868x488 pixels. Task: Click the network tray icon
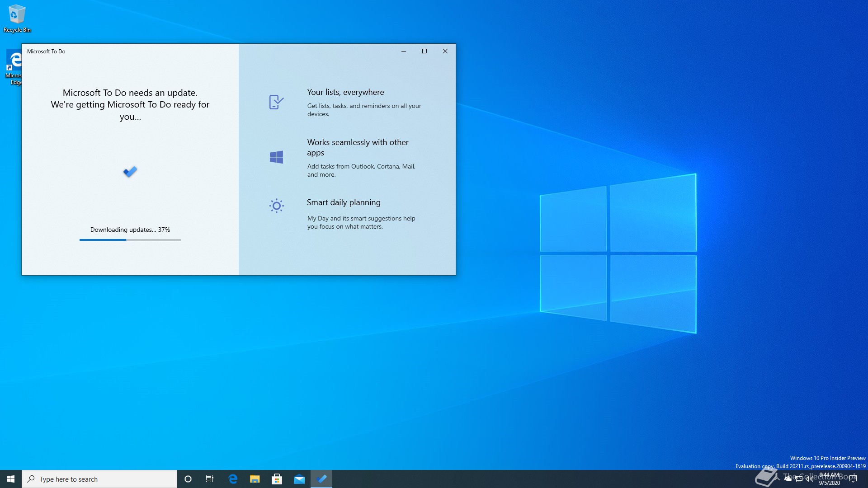pos(799,479)
